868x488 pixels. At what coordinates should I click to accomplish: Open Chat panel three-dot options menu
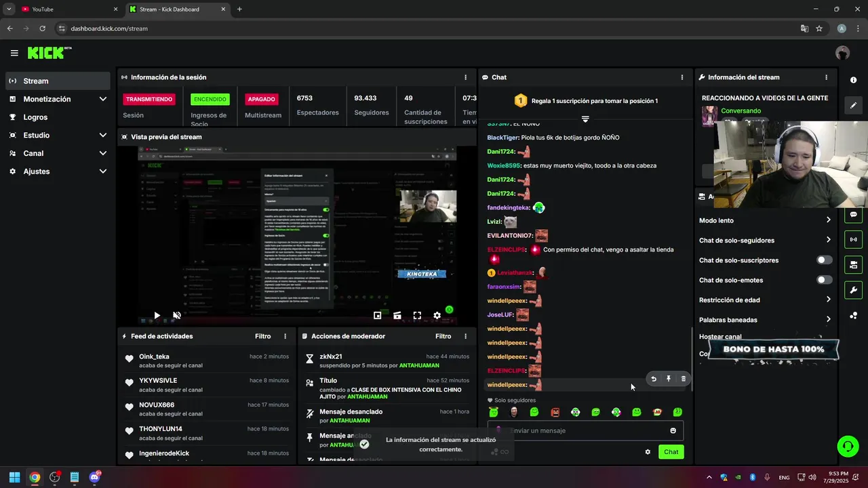(682, 77)
